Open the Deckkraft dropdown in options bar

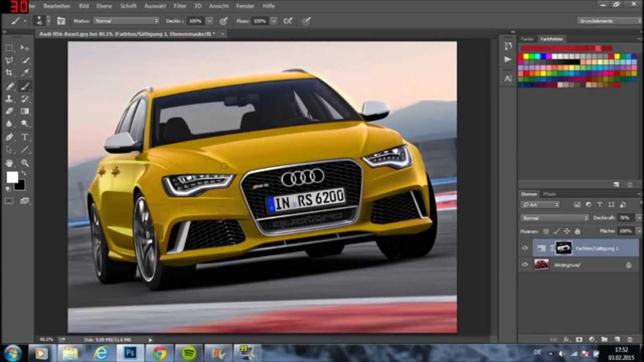pos(209,21)
